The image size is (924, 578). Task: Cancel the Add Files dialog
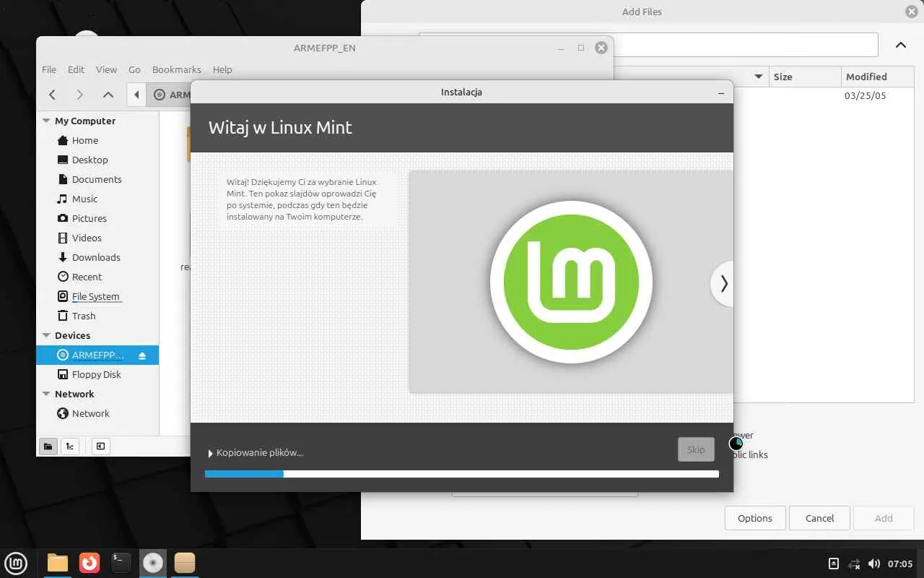click(x=819, y=518)
